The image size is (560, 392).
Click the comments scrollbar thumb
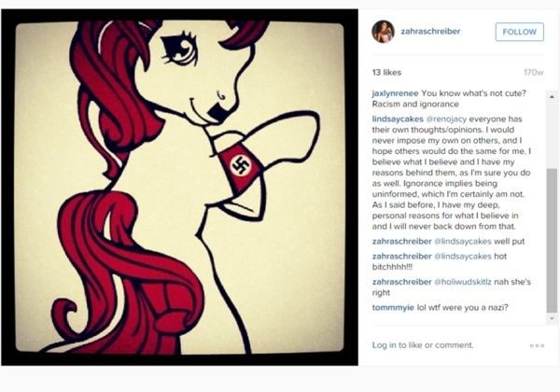552,241
